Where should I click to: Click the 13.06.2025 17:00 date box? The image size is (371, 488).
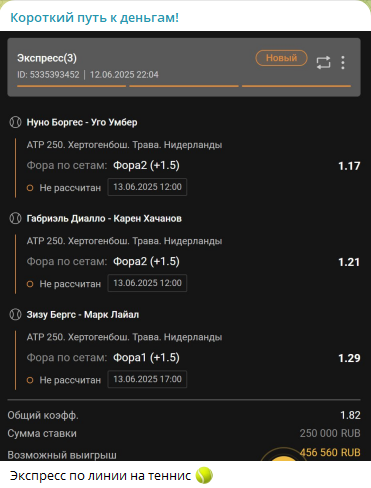click(x=147, y=379)
